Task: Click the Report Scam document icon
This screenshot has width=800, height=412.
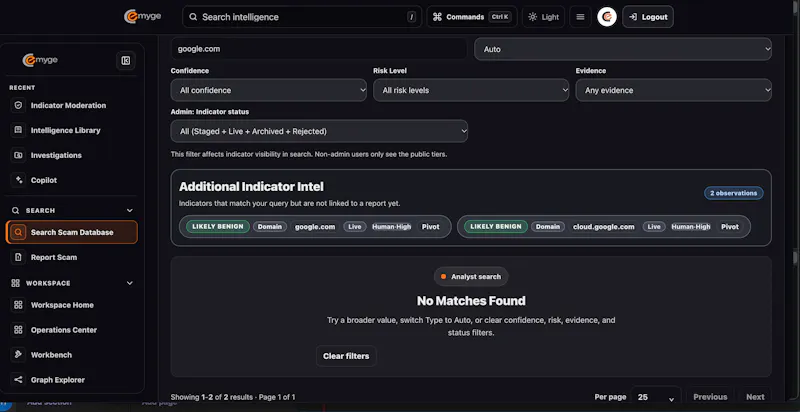Action: (18, 258)
